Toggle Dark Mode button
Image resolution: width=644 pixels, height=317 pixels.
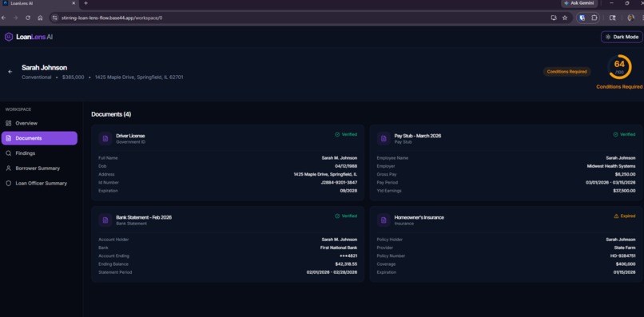click(622, 37)
